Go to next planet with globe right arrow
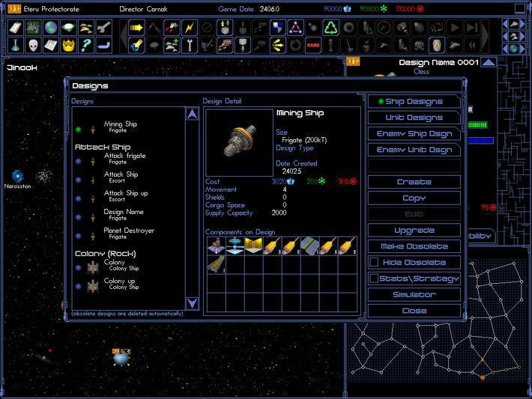 [x=522, y=49]
